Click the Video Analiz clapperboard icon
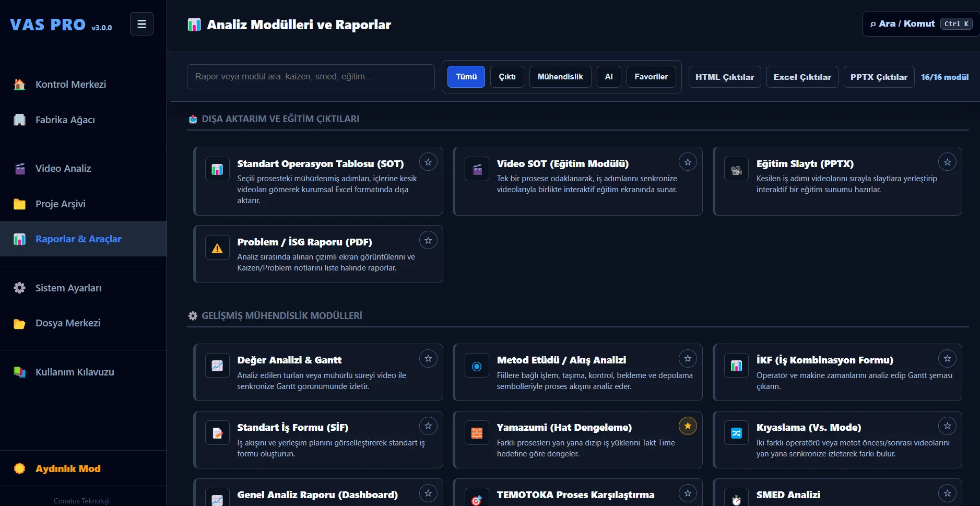The width and height of the screenshot is (980, 506). pos(19,169)
